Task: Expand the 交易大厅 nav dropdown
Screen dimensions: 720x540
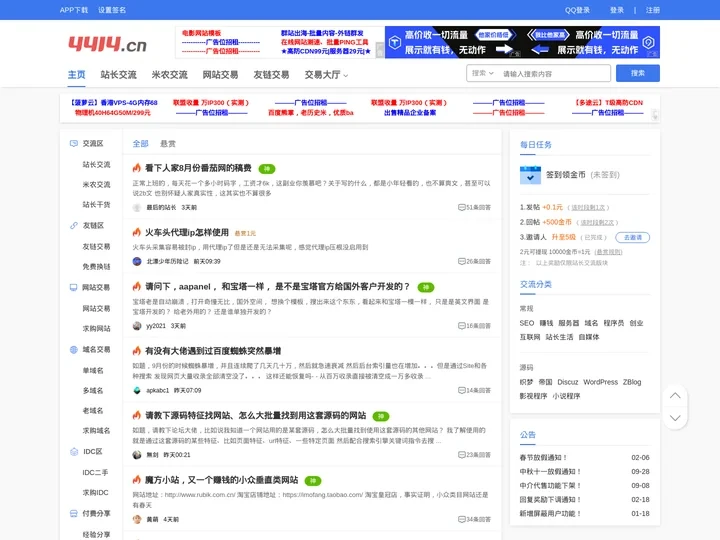Action: point(326,75)
